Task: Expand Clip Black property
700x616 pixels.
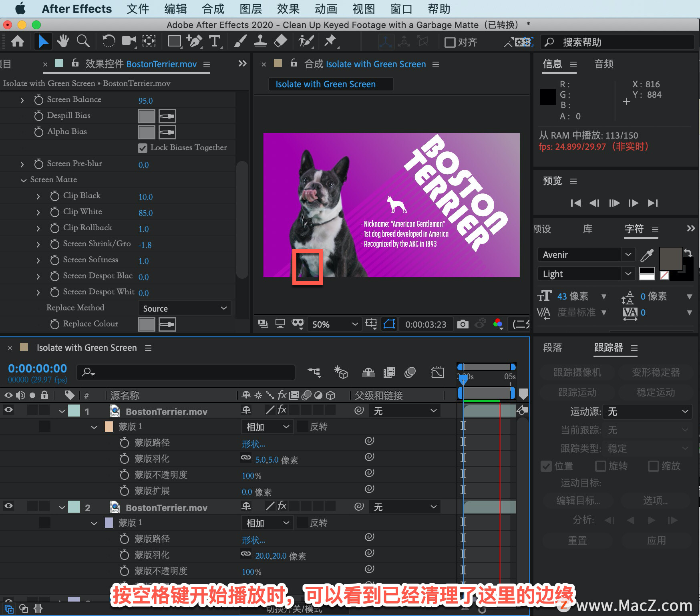Action: [x=38, y=196]
